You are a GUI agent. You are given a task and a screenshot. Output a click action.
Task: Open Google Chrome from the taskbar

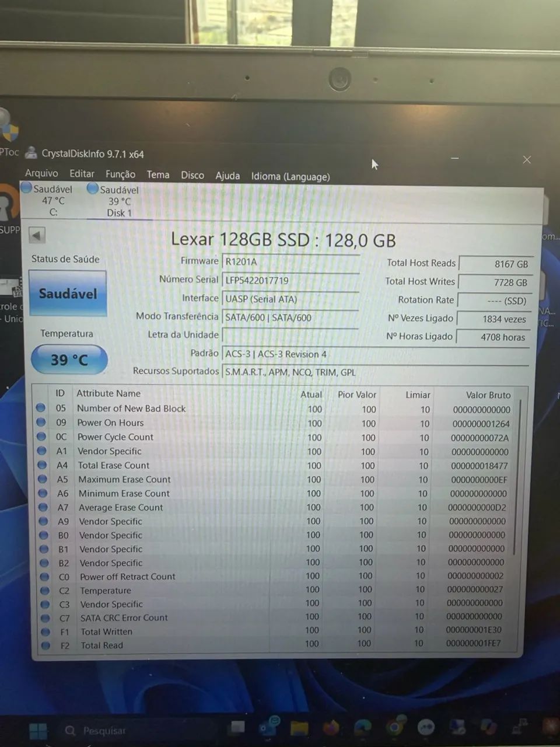[x=394, y=727]
